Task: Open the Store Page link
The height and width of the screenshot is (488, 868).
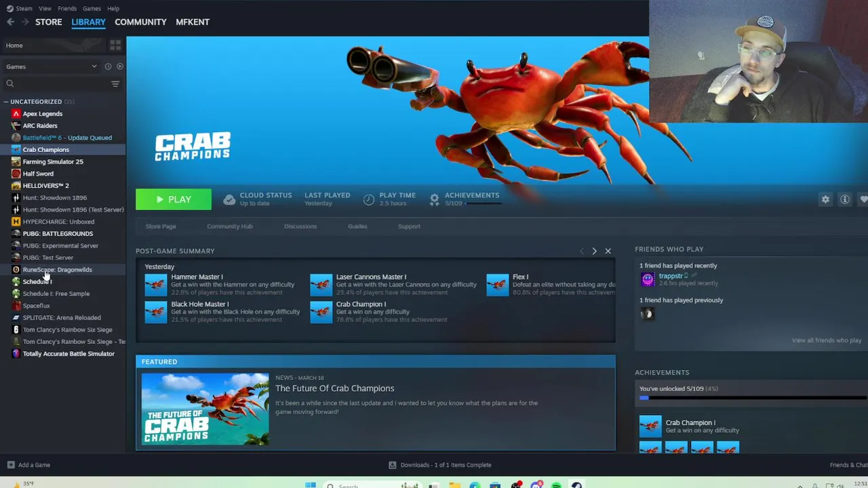Action: point(161,226)
